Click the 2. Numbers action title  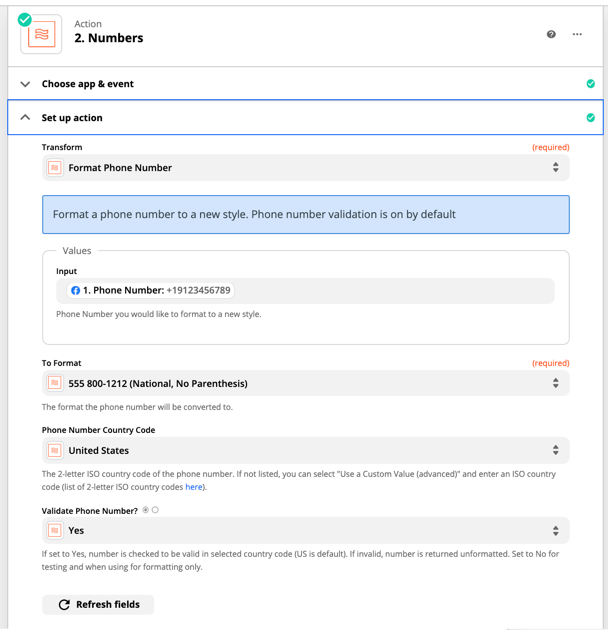pos(108,38)
